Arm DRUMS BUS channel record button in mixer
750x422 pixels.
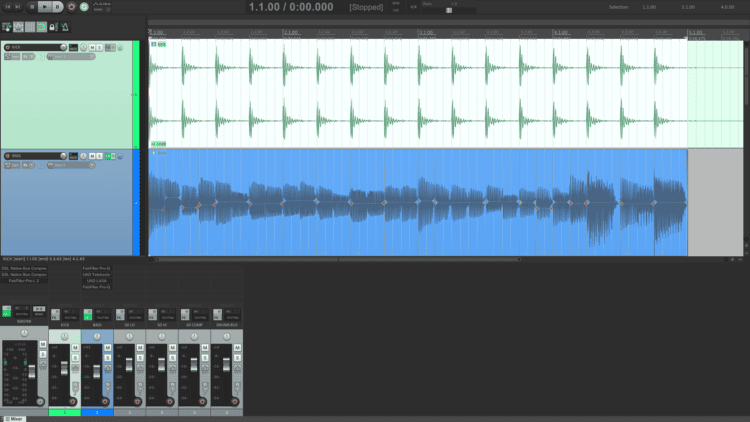[x=234, y=401]
